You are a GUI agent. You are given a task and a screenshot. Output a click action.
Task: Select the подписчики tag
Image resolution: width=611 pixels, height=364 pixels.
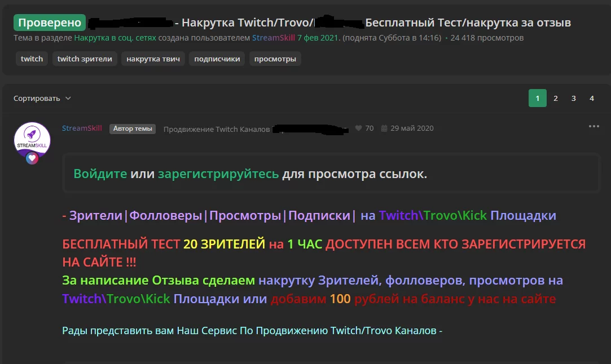217,59
